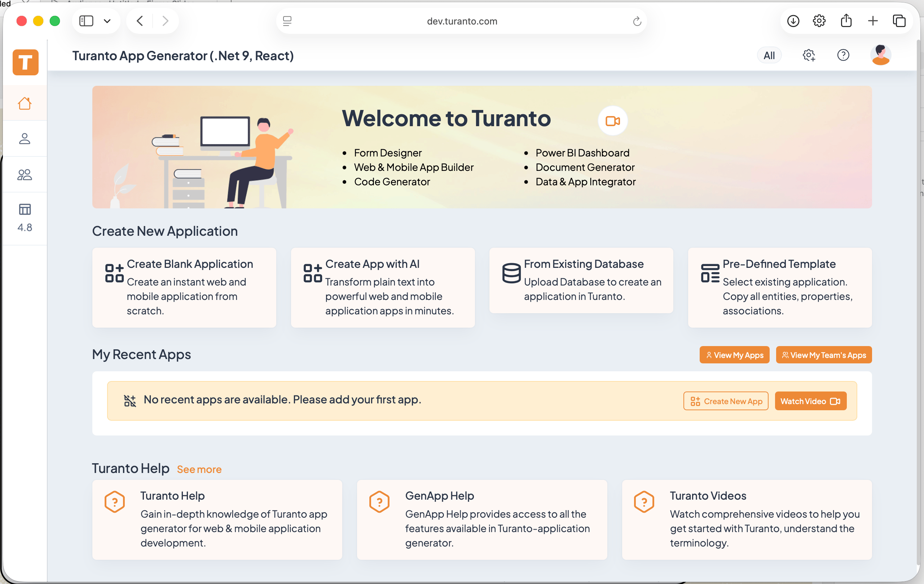Click the Create New App outlined button
The height and width of the screenshot is (584, 924).
[x=726, y=401]
